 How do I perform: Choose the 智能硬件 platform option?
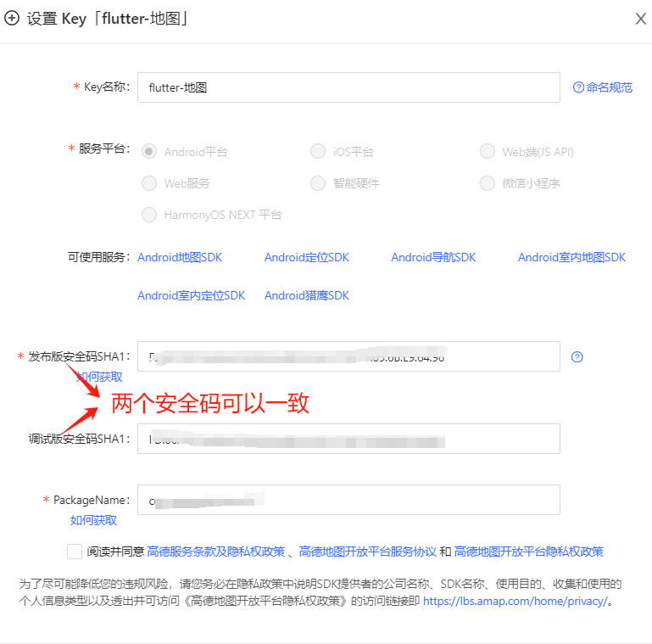(x=318, y=183)
